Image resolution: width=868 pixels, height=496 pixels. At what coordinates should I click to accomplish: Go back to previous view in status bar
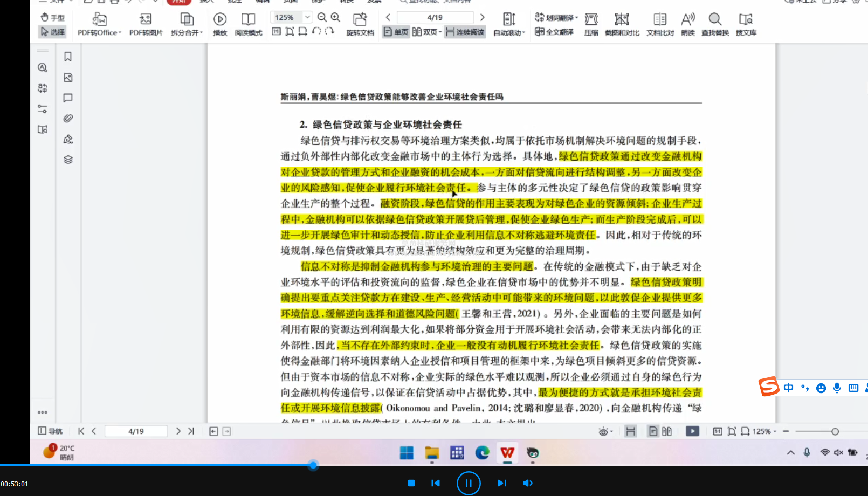[x=213, y=431]
